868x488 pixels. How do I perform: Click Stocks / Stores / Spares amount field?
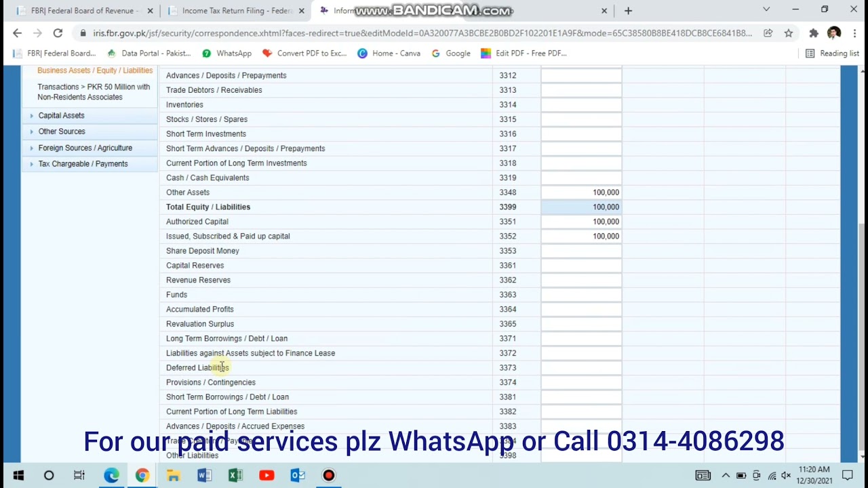[x=581, y=119]
